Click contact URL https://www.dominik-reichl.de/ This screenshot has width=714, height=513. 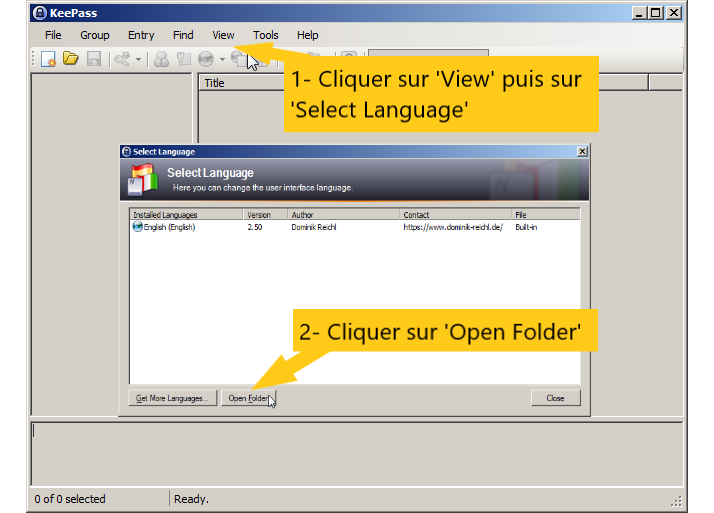click(x=453, y=227)
